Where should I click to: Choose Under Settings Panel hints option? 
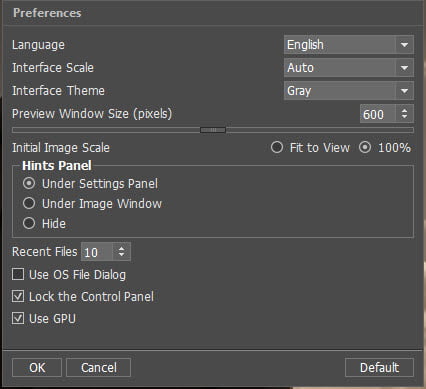[x=29, y=183]
